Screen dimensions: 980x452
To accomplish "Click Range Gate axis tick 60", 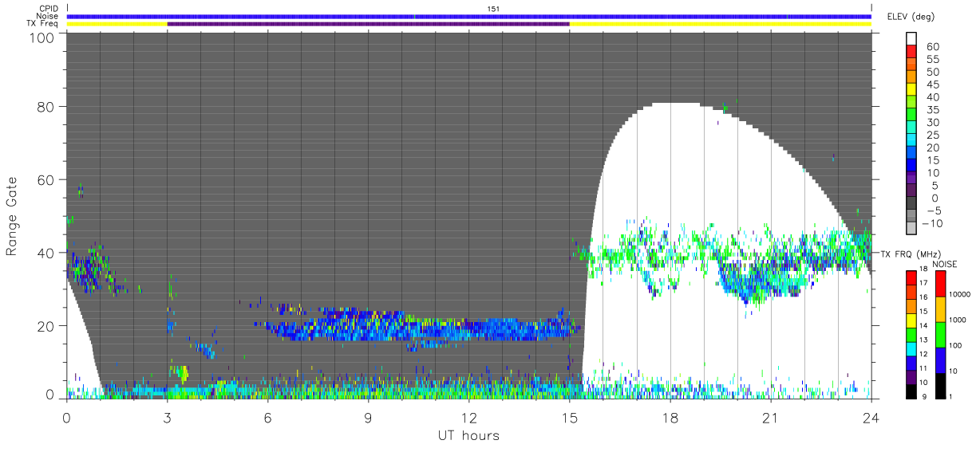I will (x=47, y=179).
